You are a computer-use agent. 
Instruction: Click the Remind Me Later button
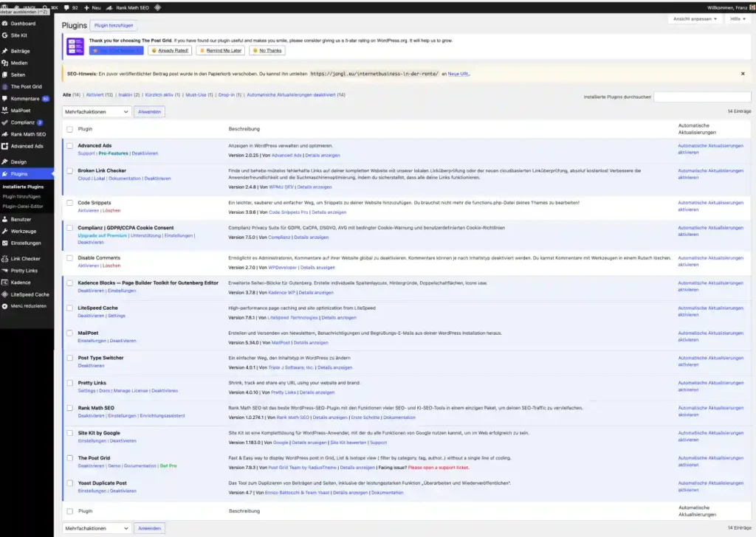(x=220, y=51)
